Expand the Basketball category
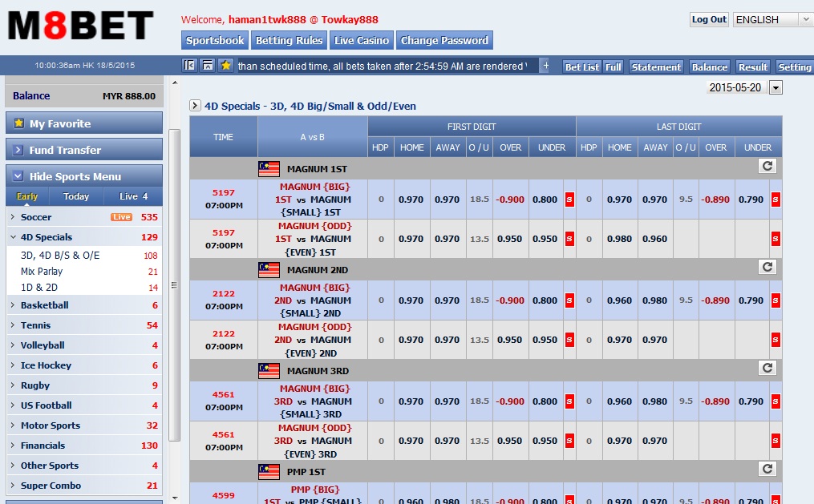Viewport: 814px width, 504px height. pos(84,305)
